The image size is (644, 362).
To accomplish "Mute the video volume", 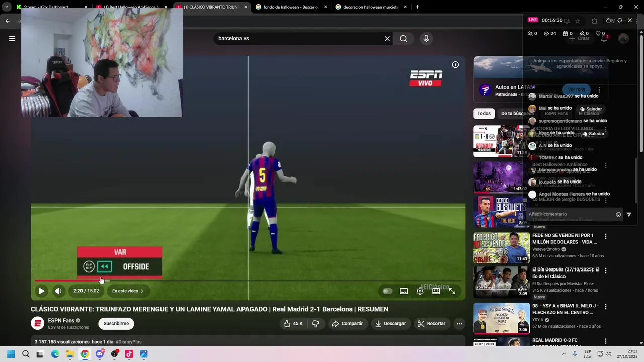I will tap(58, 291).
